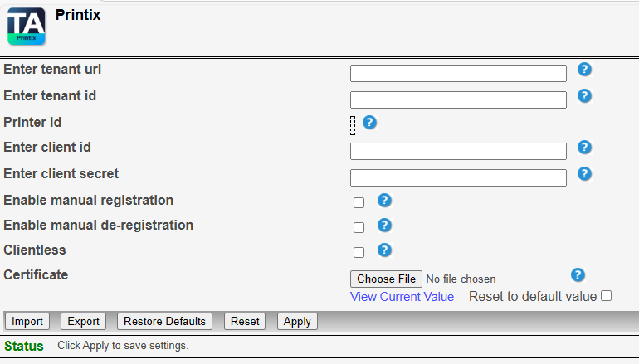Click the Import button
Screen dimensions: 639x364
point(27,321)
